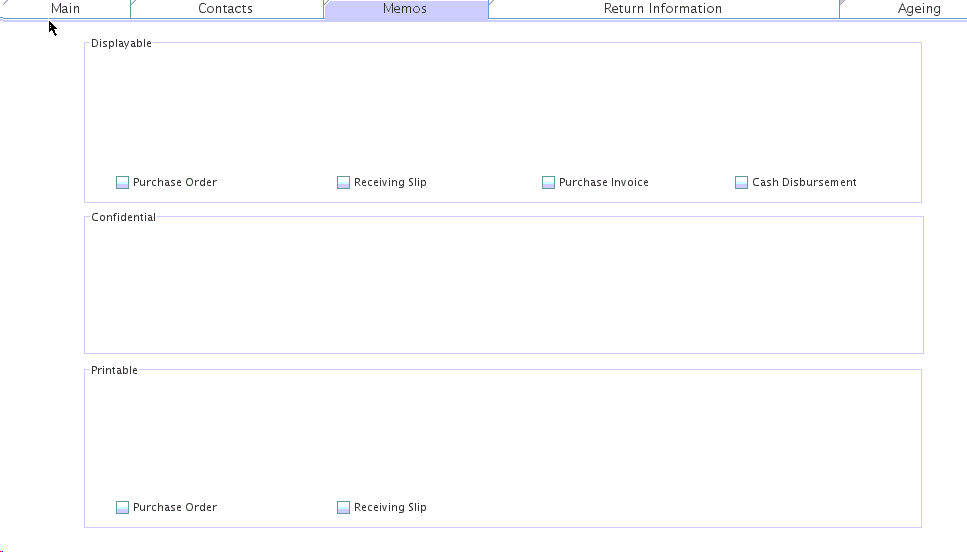
Task: Click the Printable group title
Action: 114,370
